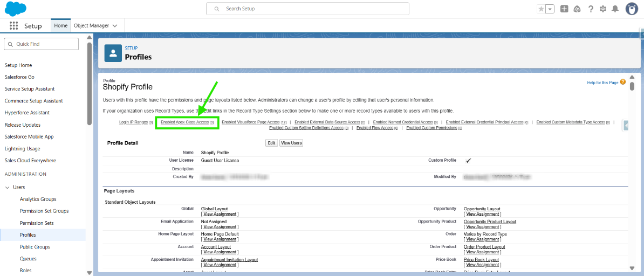Open Enabled Apex Class Access link
The image size is (644, 276).
184,122
